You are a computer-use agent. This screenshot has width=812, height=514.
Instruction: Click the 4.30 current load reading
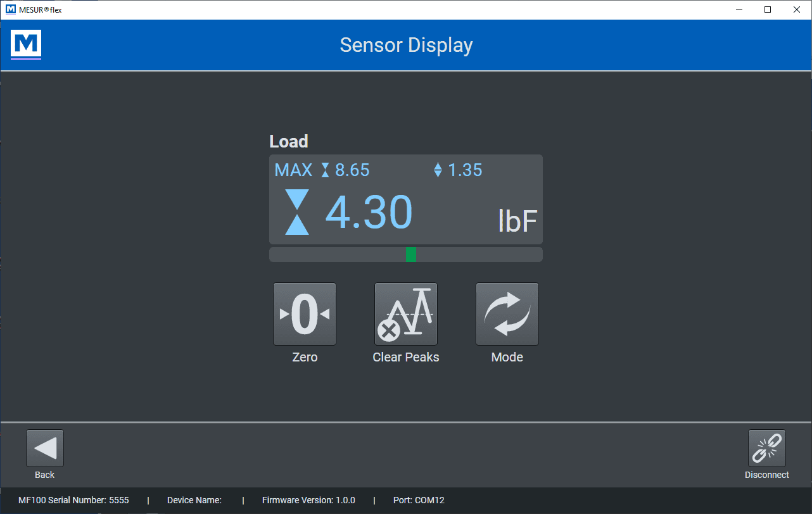(x=369, y=212)
